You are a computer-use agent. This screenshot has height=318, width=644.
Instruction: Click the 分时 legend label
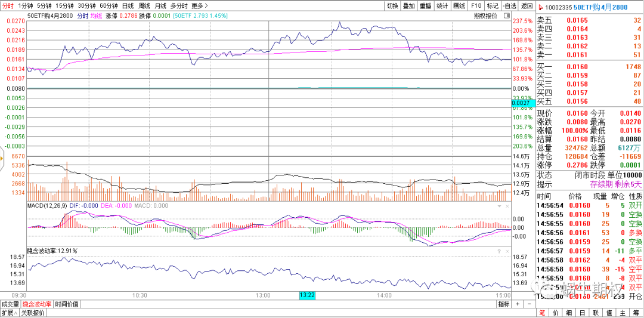83,16
